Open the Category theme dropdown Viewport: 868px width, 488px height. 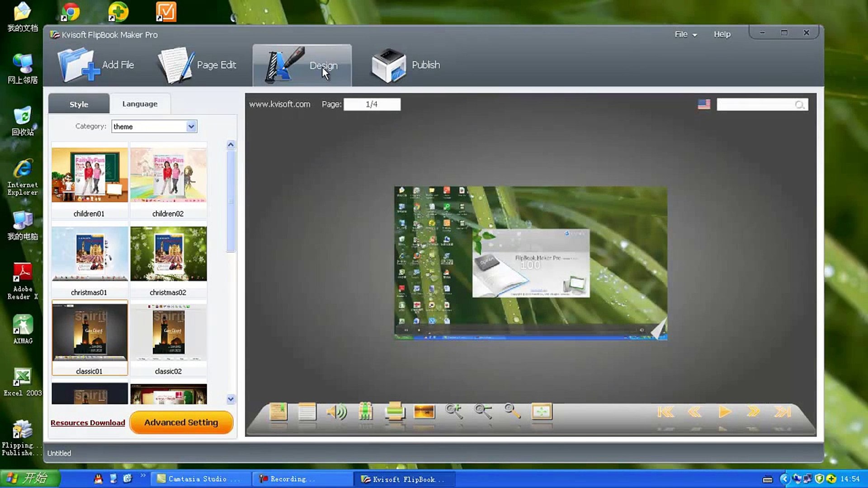point(191,127)
